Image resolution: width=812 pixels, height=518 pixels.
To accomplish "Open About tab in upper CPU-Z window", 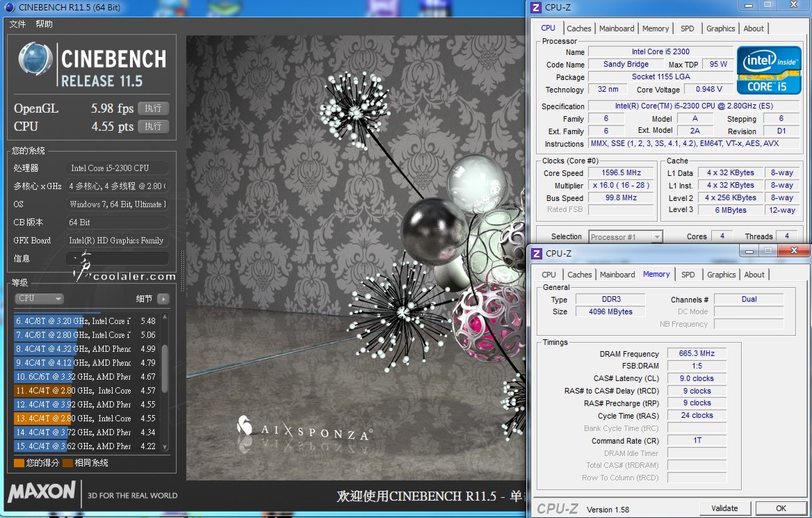I will tap(754, 29).
